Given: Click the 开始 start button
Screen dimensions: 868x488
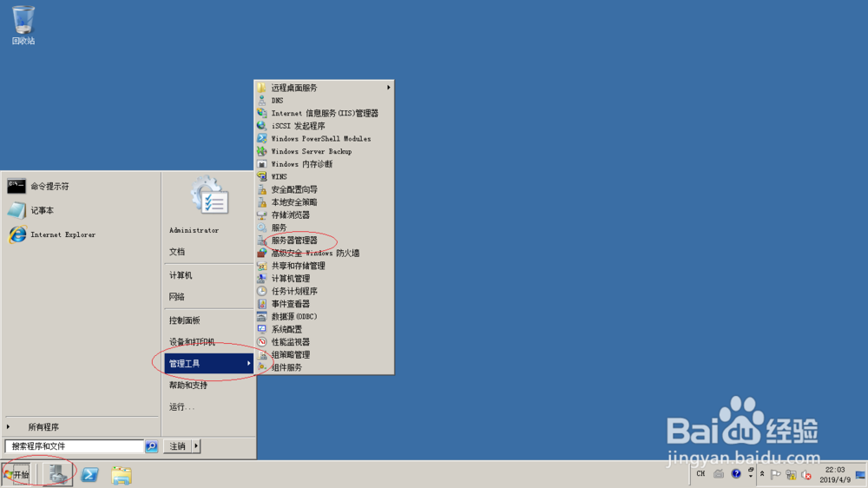Looking at the screenshot, I should tap(16, 475).
